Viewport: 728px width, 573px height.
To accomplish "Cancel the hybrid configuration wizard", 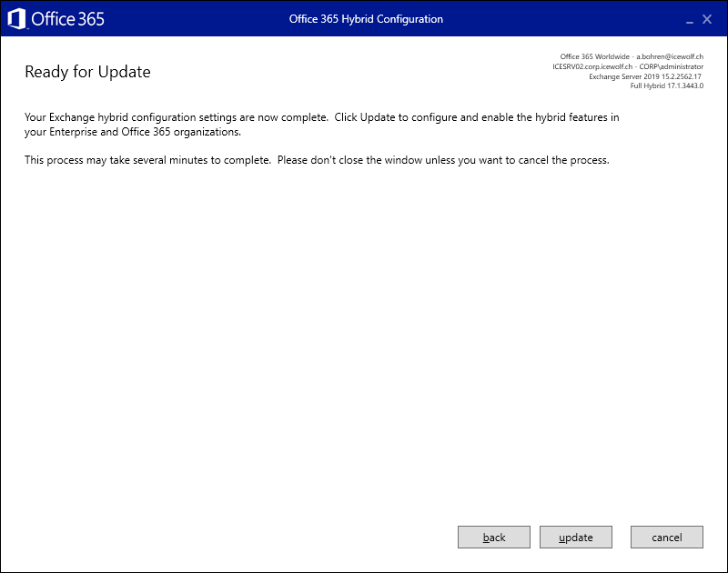I will tap(667, 537).
